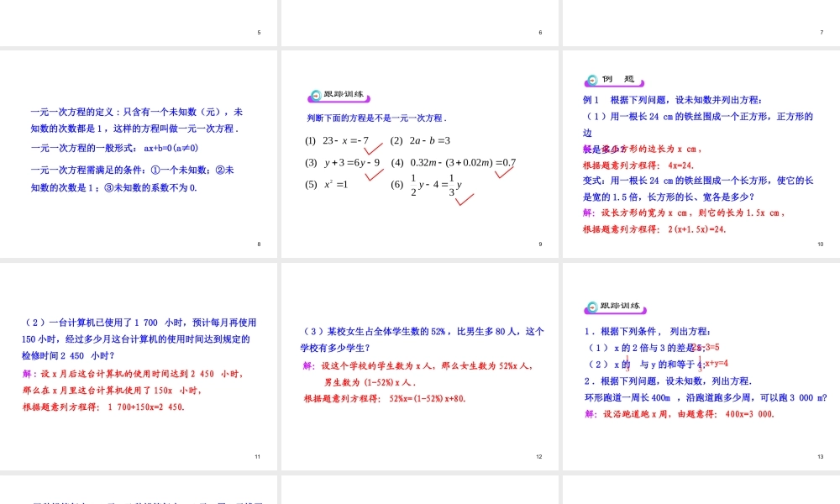Click the page number 13 on the training slide
Viewport: 840px width, 504px height.
821,456
